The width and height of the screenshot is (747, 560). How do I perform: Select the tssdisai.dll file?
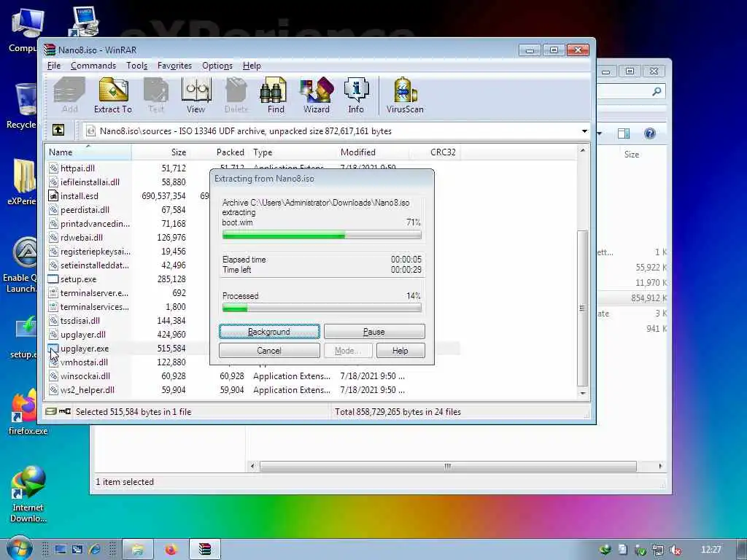(80, 321)
